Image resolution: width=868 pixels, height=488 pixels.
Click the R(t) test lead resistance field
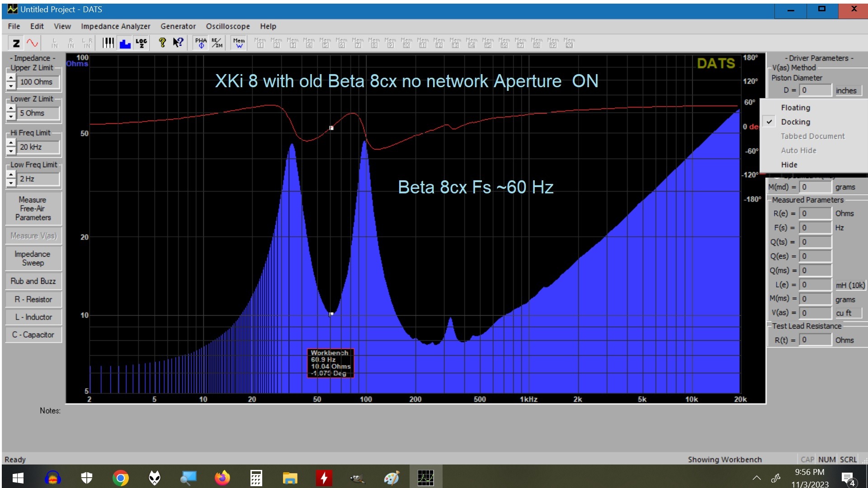click(816, 340)
